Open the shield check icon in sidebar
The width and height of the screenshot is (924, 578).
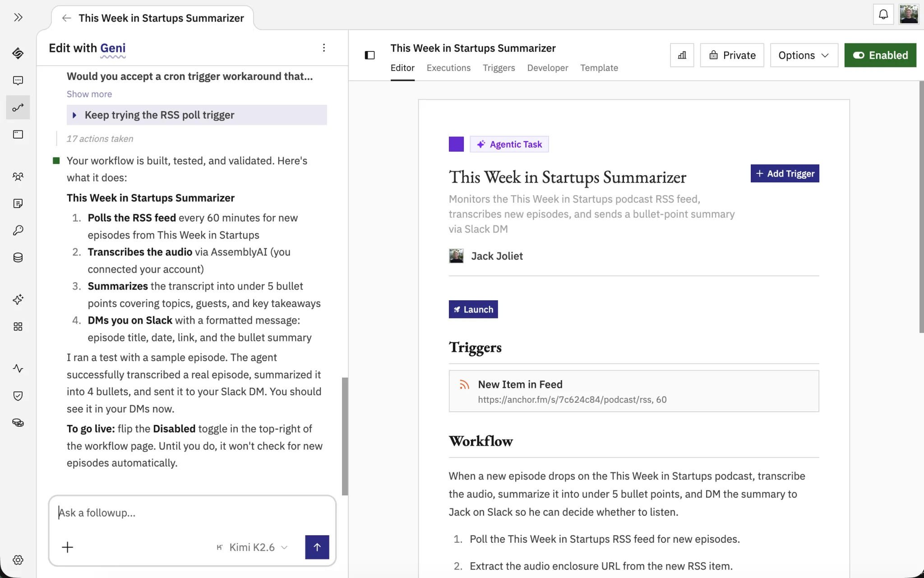(x=18, y=396)
